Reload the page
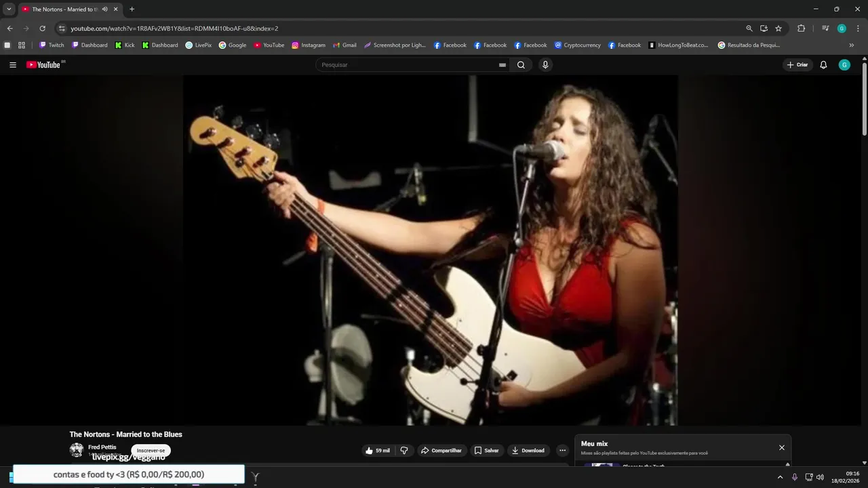 42,28
